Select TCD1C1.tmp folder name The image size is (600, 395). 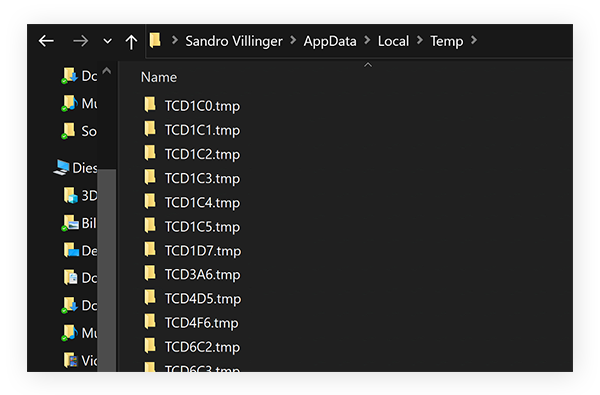pyautogui.click(x=202, y=130)
